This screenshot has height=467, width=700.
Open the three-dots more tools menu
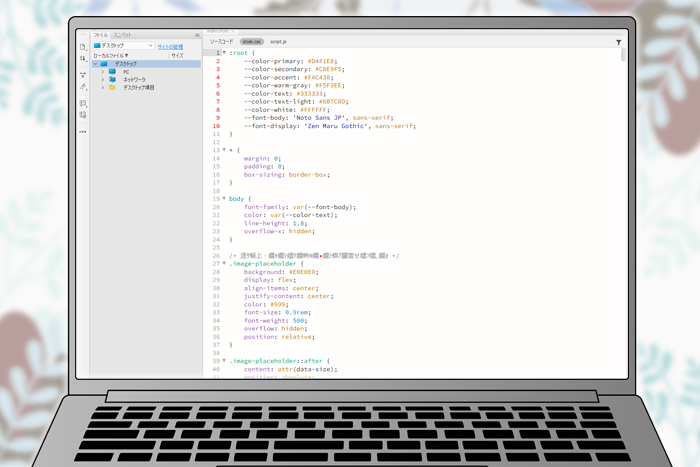click(x=83, y=132)
